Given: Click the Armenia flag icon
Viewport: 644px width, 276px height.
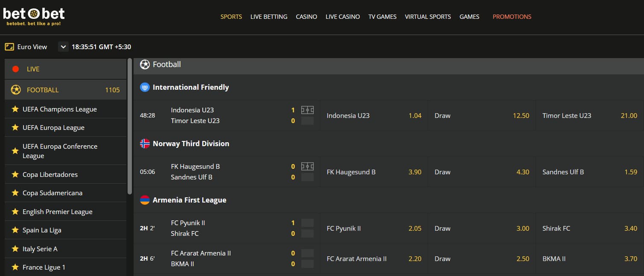Looking at the screenshot, I should click(145, 200).
